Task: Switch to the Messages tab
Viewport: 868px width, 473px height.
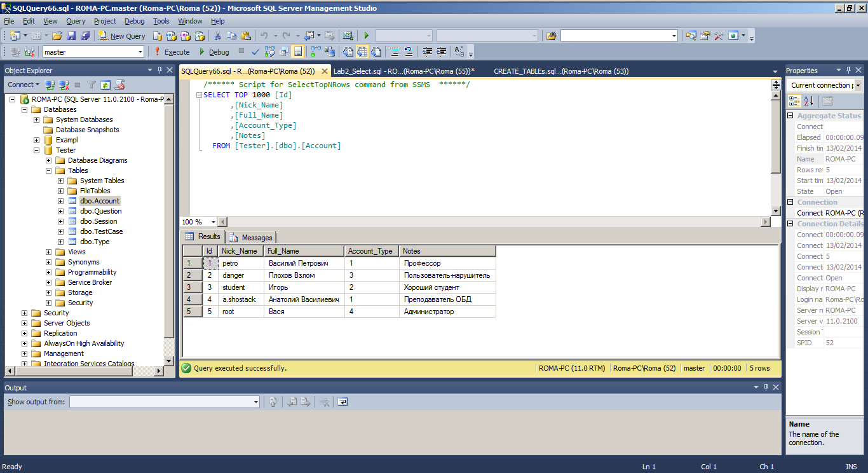Action: [251, 237]
